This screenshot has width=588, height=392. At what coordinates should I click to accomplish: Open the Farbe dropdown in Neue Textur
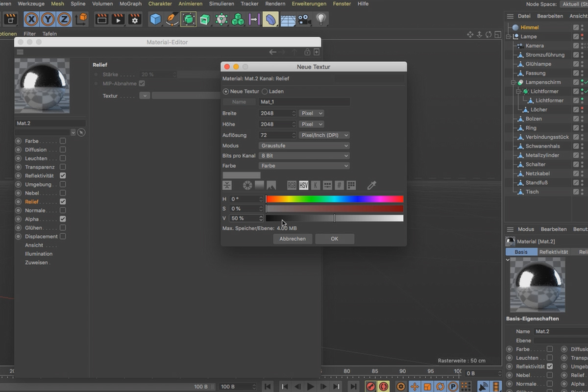304,166
